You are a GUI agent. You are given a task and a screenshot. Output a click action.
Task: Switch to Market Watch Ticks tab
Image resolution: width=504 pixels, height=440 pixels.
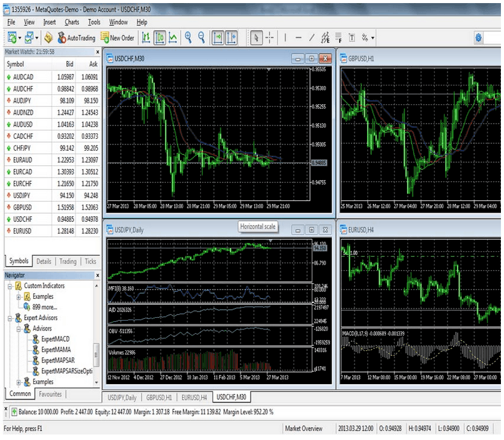(x=90, y=261)
